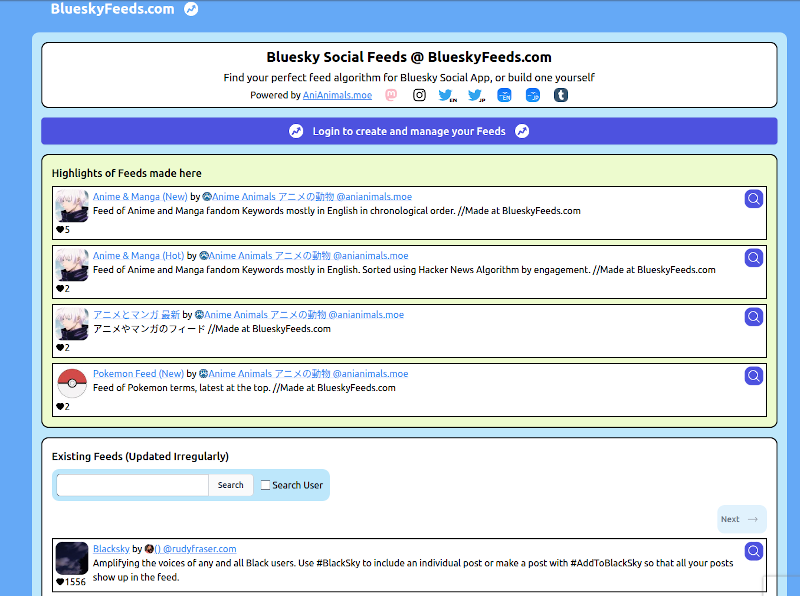Open the Bluesky EN account icon
Image resolution: width=800 pixels, height=596 pixels.
pyautogui.click(x=504, y=95)
